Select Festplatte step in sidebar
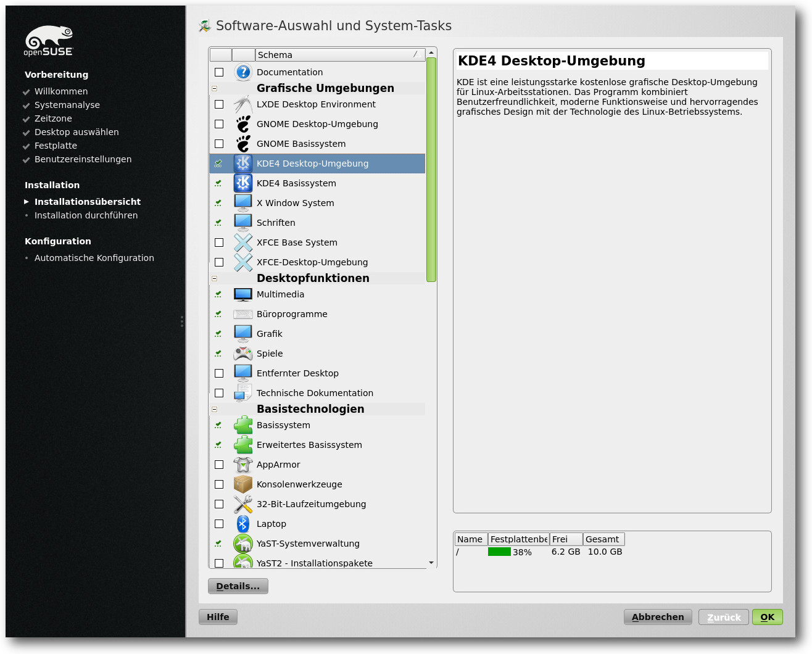The height and width of the screenshot is (654, 812). click(56, 146)
